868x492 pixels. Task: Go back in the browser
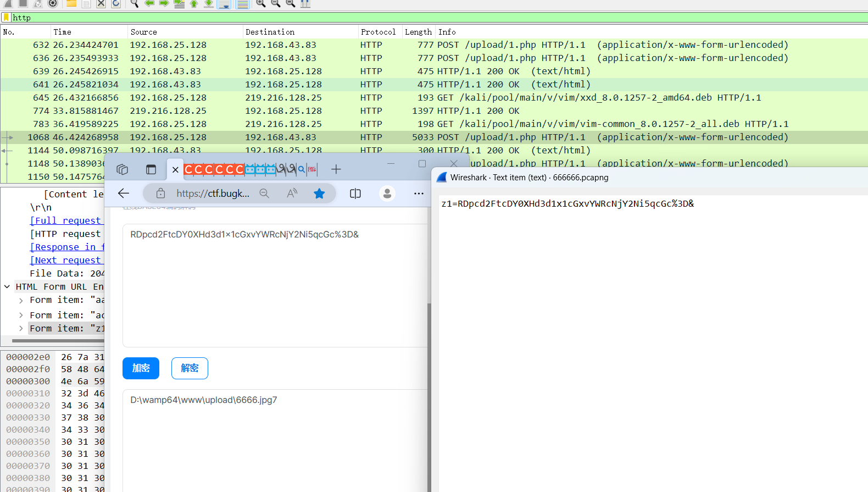tap(124, 193)
